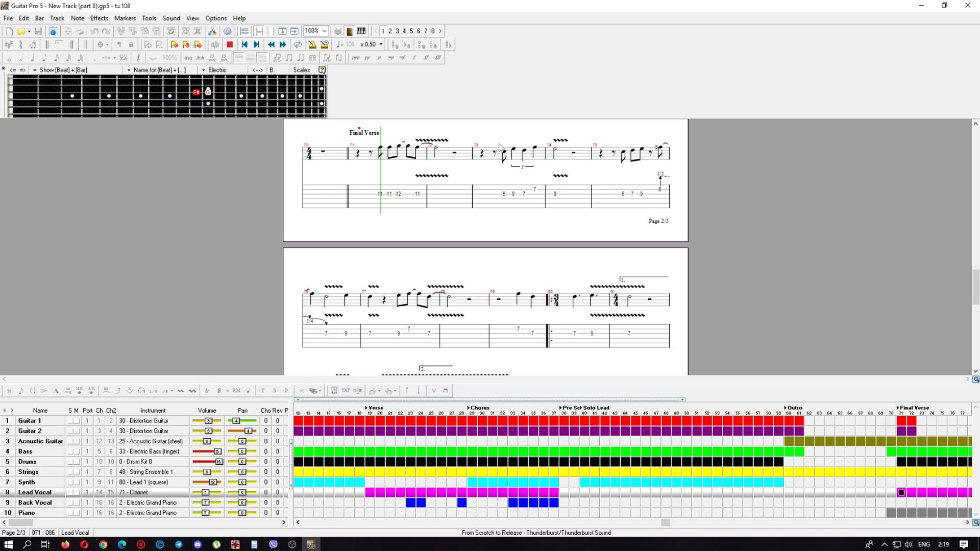Click the Redo arrow icon

point(106,31)
